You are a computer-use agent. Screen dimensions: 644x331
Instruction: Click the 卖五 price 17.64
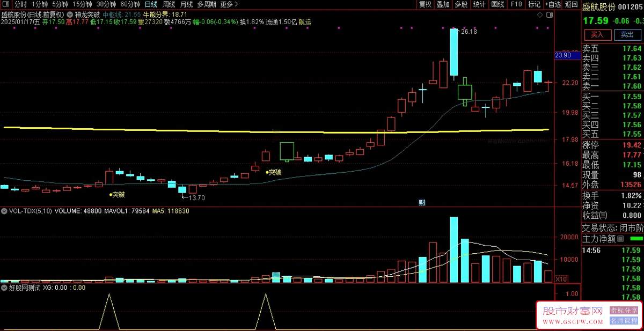[x=632, y=49]
